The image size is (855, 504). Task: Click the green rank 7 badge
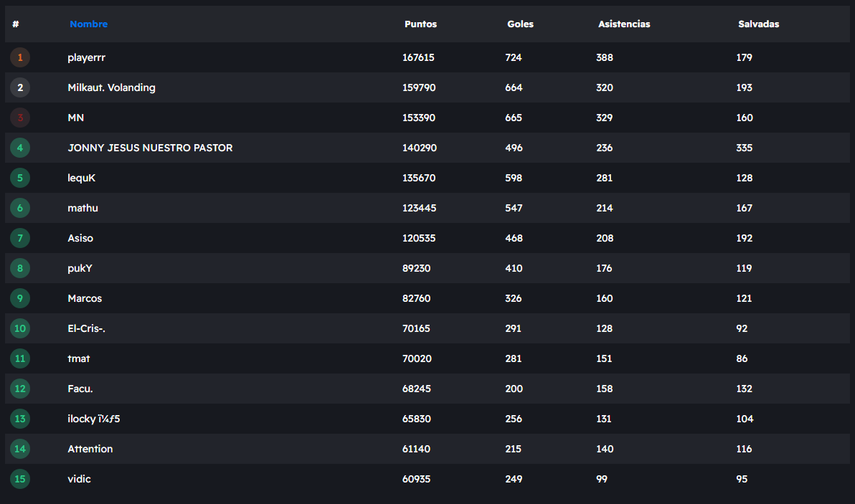coord(20,238)
